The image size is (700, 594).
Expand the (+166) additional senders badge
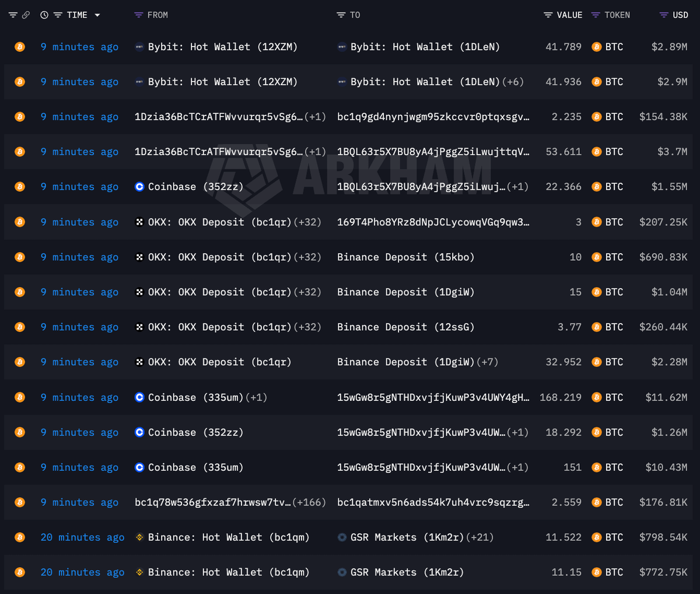(x=309, y=502)
